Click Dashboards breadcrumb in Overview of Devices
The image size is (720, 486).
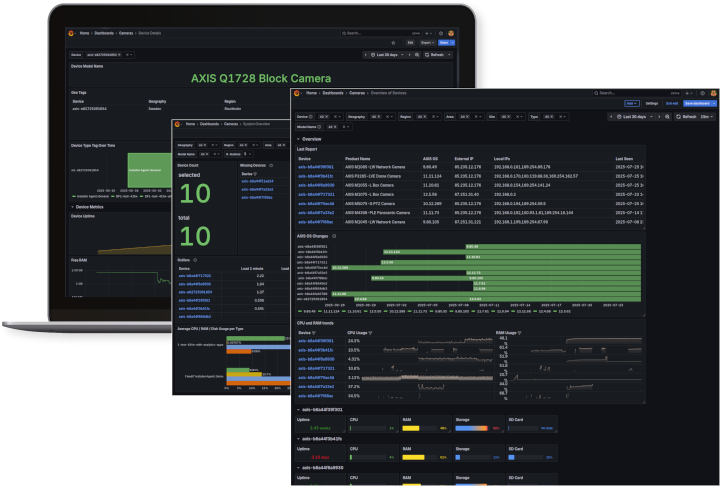point(333,93)
